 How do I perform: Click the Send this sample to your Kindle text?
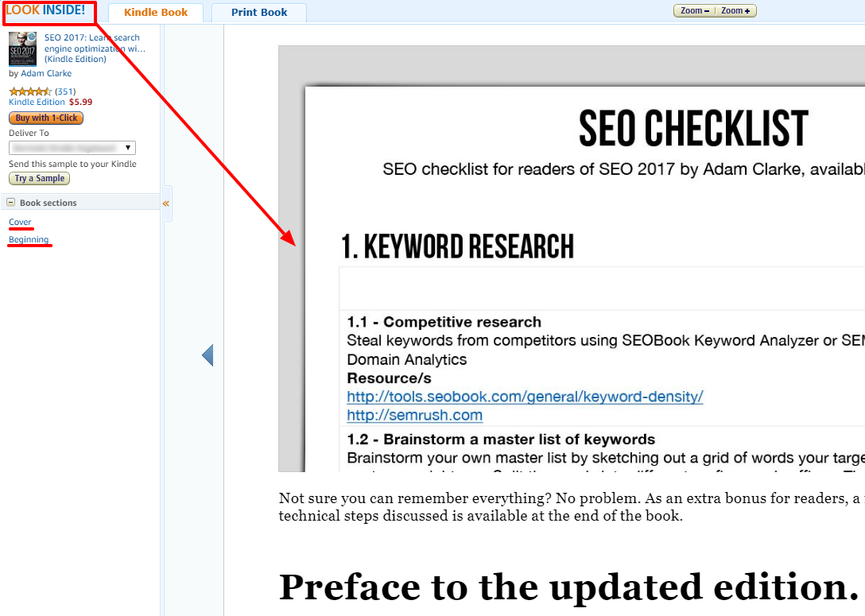pos(72,164)
